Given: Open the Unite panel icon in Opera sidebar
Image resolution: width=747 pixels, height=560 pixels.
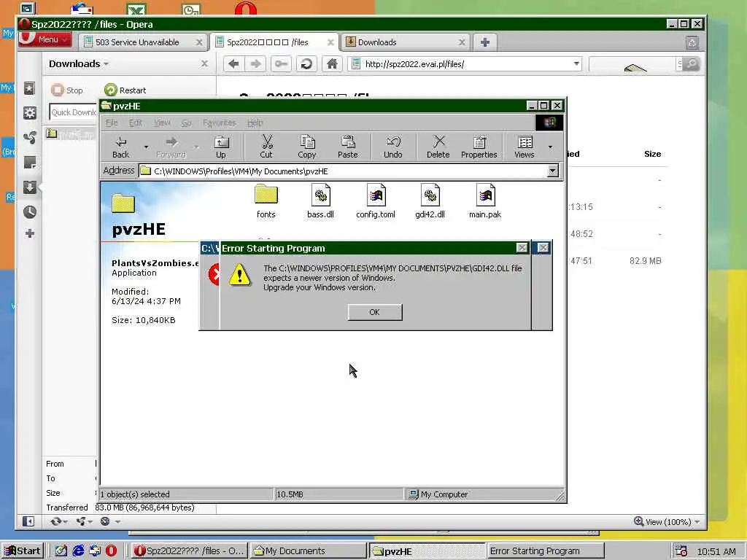Looking at the screenshot, I should [x=29, y=138].
